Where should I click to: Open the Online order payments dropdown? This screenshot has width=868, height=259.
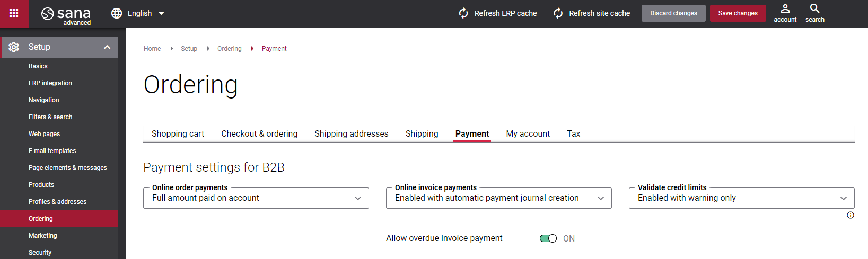click(256, 198)
